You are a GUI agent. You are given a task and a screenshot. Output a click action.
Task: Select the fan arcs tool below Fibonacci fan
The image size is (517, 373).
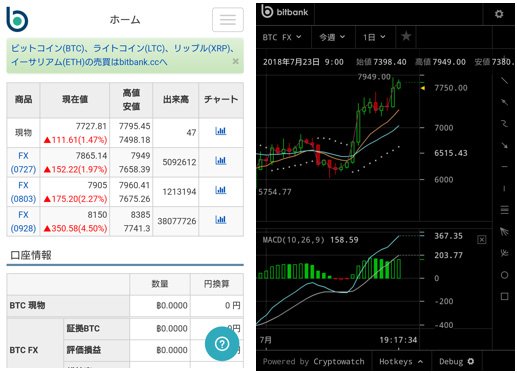(x=505, y=253)
